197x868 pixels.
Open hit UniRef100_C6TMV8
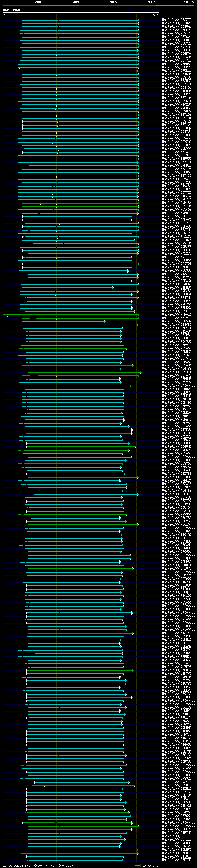(176, 23)
